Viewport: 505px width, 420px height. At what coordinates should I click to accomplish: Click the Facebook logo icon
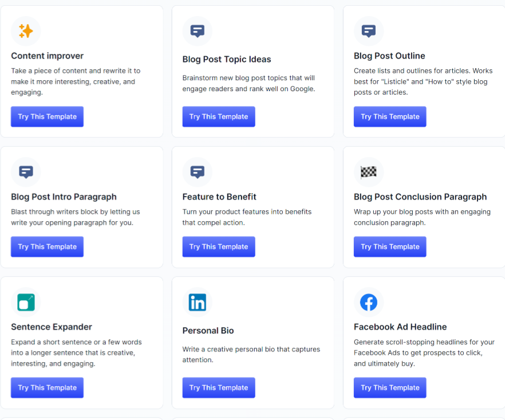(369, 303)
